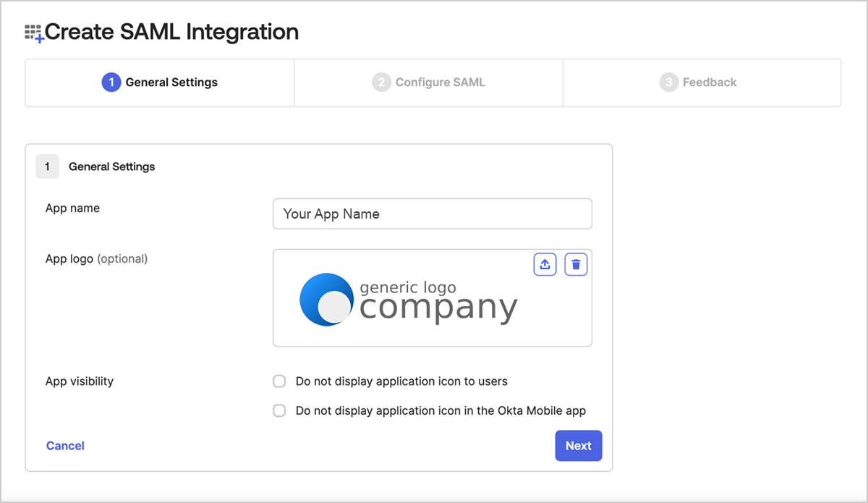Click the grey step 2 circle badge
868x503 pixels.
click(x=381, y=83)
